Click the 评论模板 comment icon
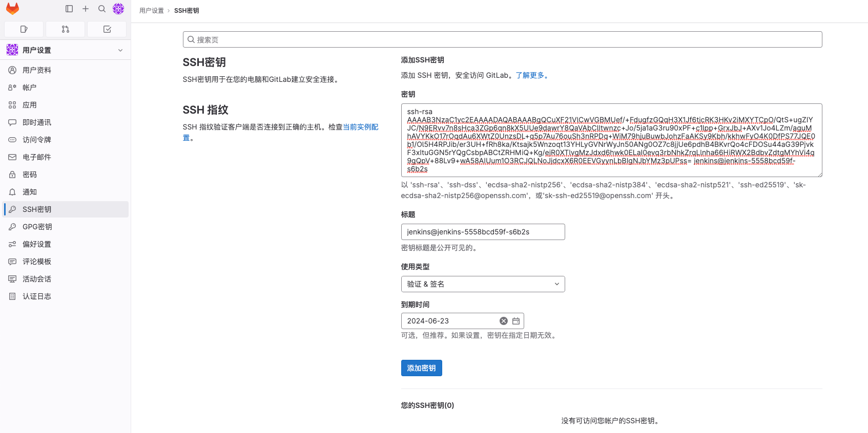868x433 pixels. (12, 262)
